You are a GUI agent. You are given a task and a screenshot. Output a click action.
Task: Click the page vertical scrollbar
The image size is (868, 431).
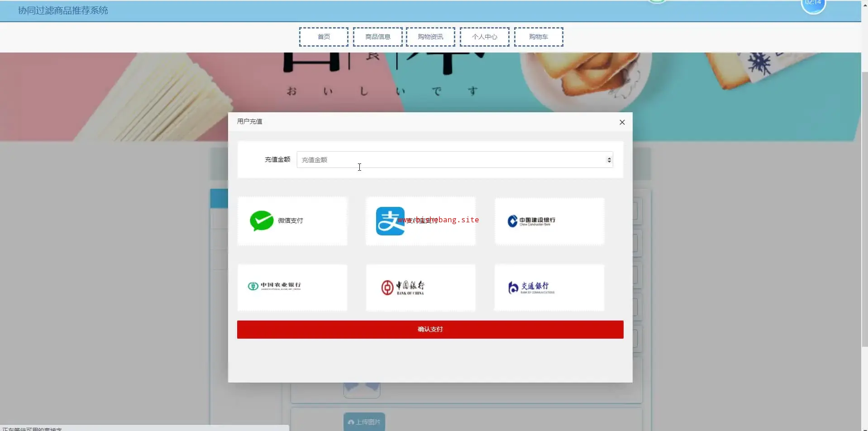pos(864,209)
